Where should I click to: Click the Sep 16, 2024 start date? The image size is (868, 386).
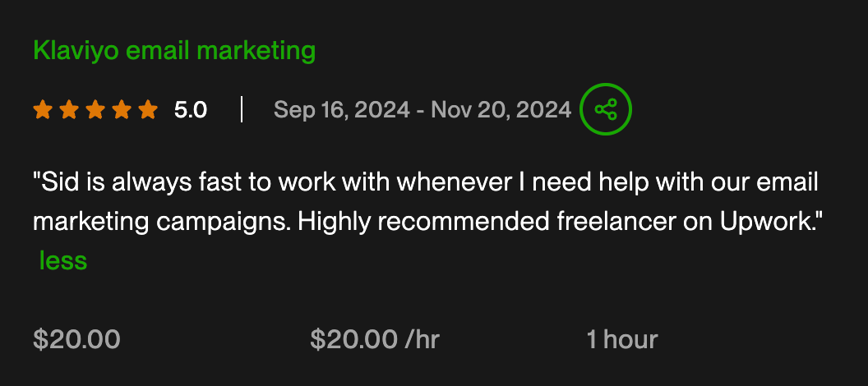340,109
